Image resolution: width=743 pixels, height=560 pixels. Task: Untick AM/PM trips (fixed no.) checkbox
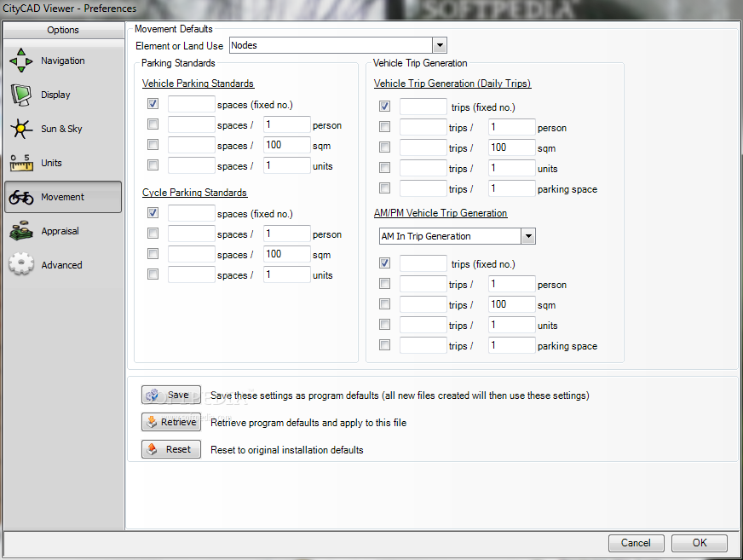tap(385, 263)
